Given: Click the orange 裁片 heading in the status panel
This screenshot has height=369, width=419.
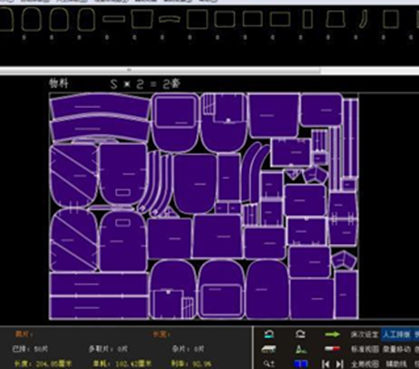Looking at the screenshot, I should click(23, 334).
